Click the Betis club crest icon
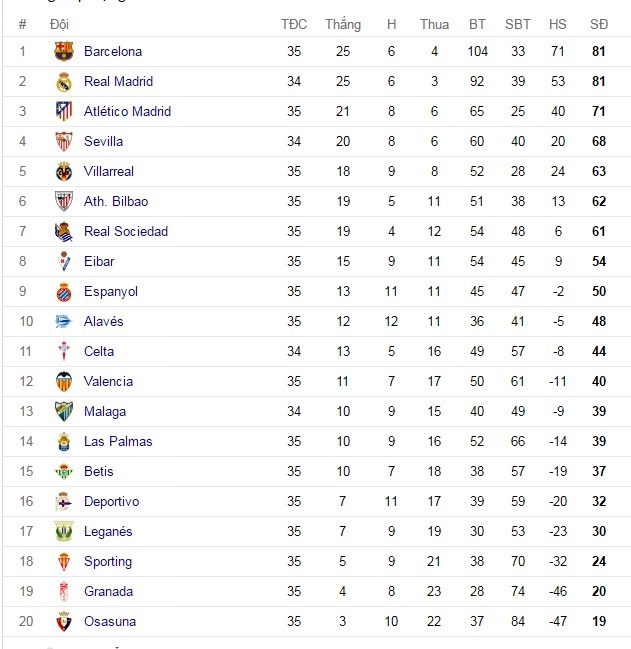The image size is (631, 649). pyautogui.click(x=64, y=471)
